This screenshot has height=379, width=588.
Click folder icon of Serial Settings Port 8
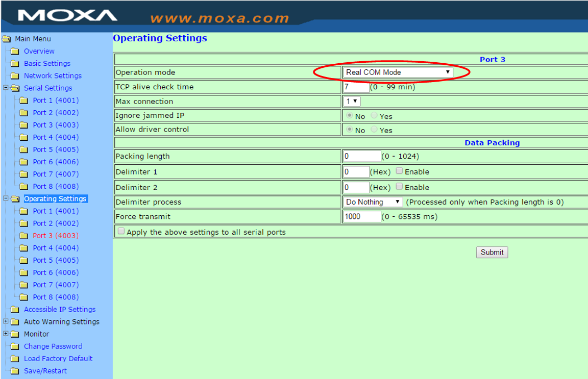point(23,186)
